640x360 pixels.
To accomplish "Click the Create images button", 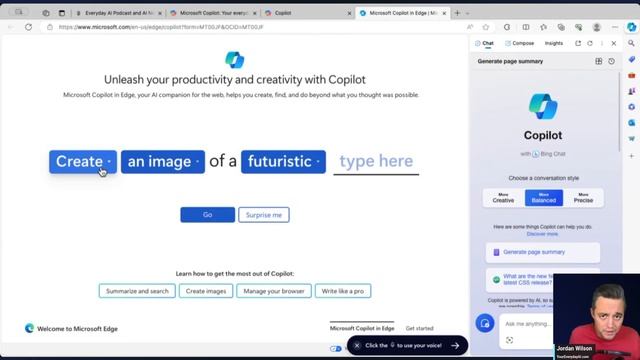I will (x=206, y=291).
